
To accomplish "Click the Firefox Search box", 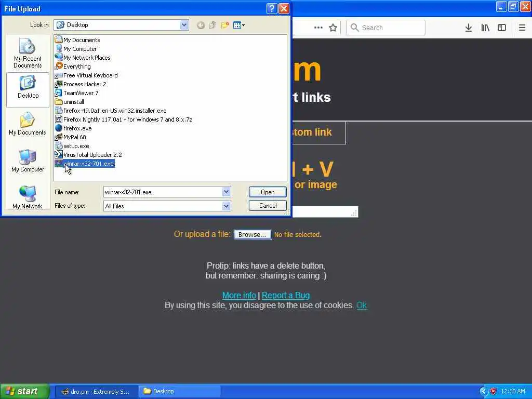I will 385,28.
